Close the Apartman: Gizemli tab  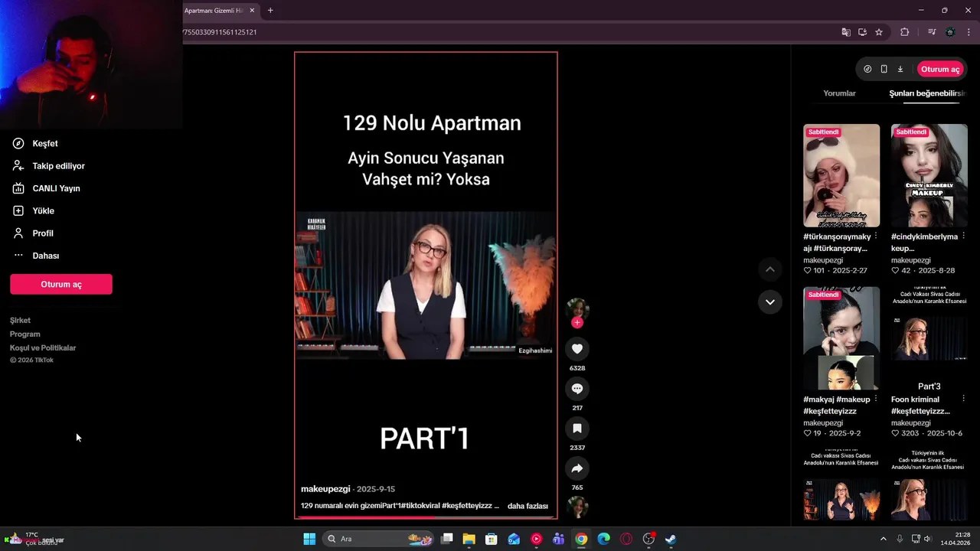coord(253,11)
